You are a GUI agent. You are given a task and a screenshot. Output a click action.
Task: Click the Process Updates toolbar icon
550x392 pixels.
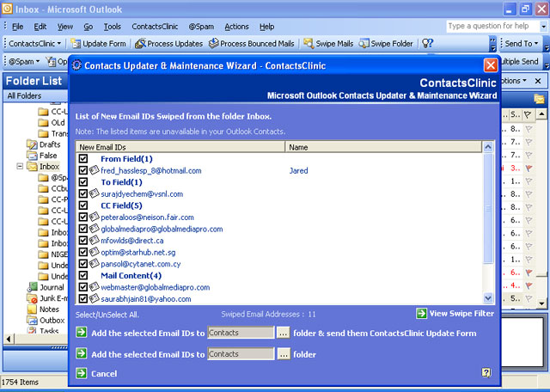tap(140, 44)
